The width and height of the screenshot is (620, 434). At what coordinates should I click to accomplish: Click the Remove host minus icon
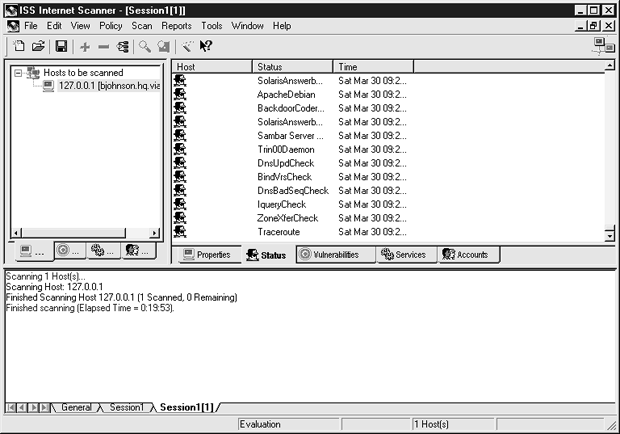click(x=104, y=46)
